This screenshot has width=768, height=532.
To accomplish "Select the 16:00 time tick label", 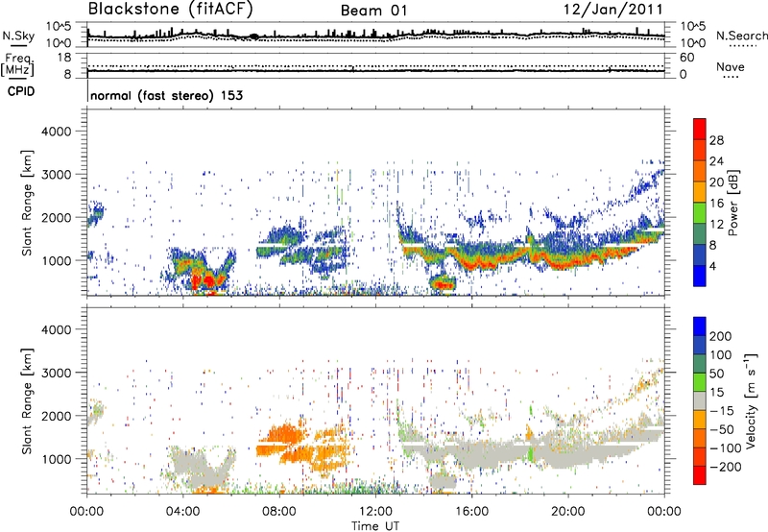I will 471,512.
